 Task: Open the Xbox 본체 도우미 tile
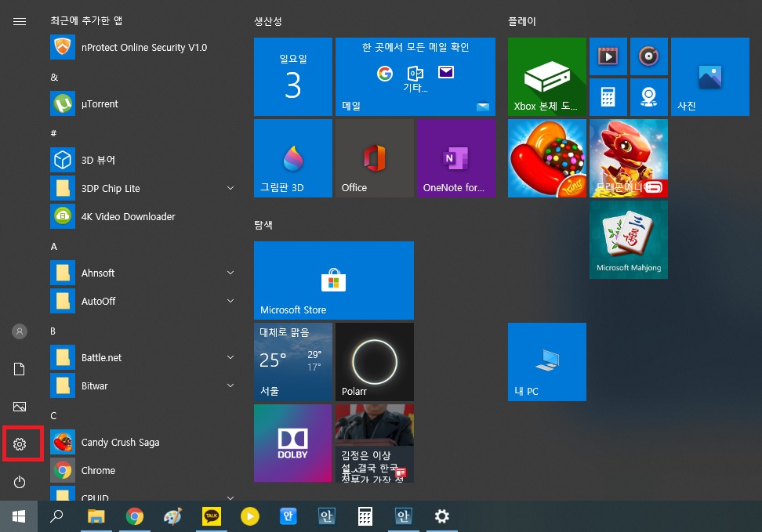pyautogui.click(x=547, y=77)
